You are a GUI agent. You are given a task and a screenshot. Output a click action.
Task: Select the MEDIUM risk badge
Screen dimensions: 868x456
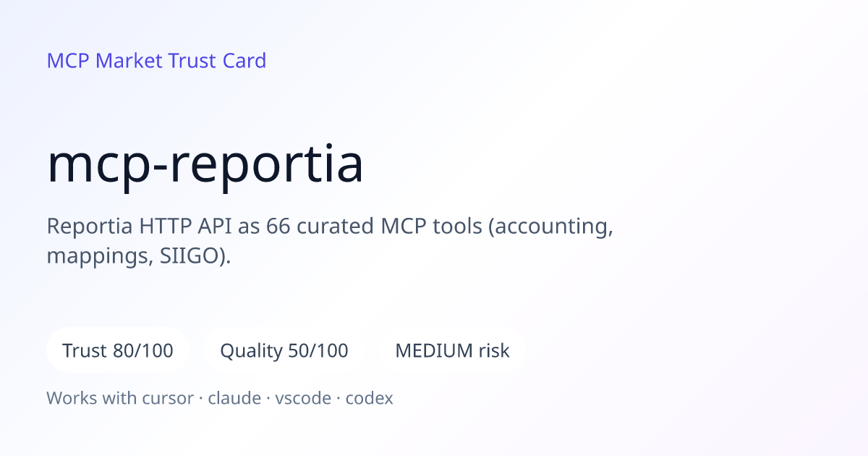click(x=452, y=351)
